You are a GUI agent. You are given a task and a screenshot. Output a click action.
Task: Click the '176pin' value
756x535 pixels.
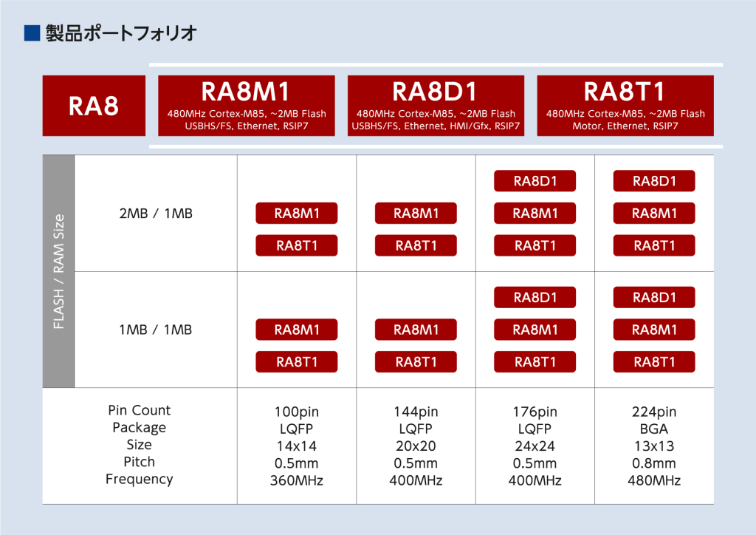point(535,412)
